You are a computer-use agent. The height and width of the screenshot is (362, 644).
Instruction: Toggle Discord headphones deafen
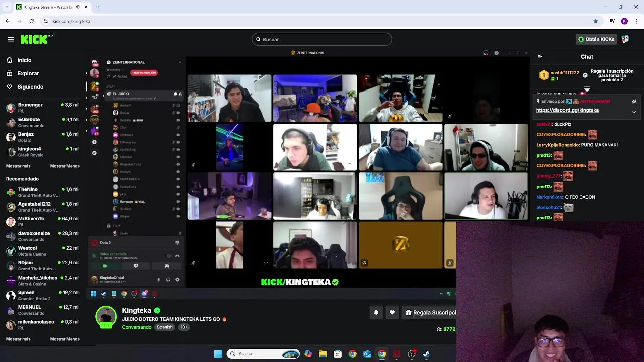168,280
